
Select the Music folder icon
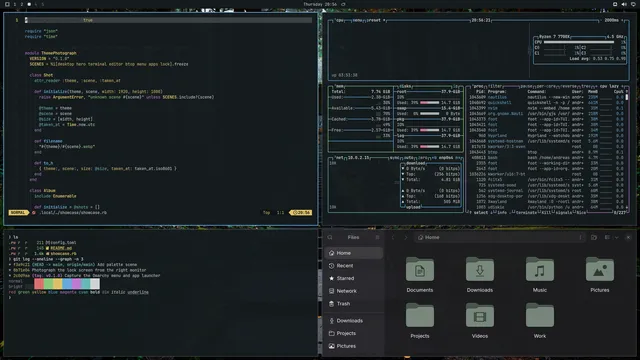(x=540, y=270)
